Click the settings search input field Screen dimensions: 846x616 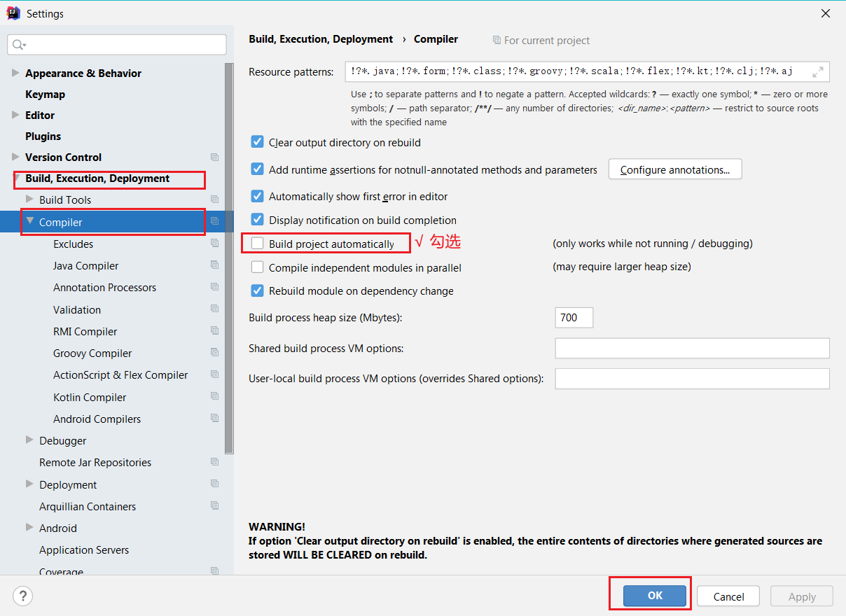pyautogui.click(x=117, y=45)
